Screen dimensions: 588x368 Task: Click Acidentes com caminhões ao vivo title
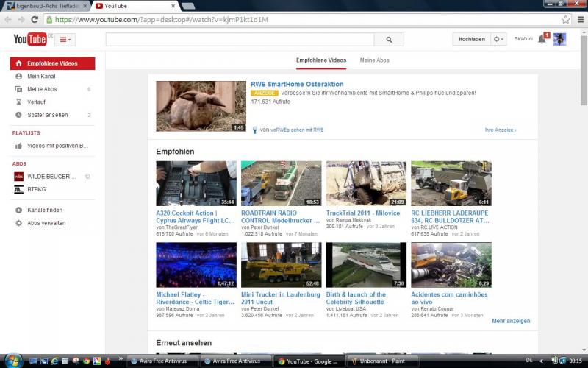pyautogui.click(x=449, y=298)
